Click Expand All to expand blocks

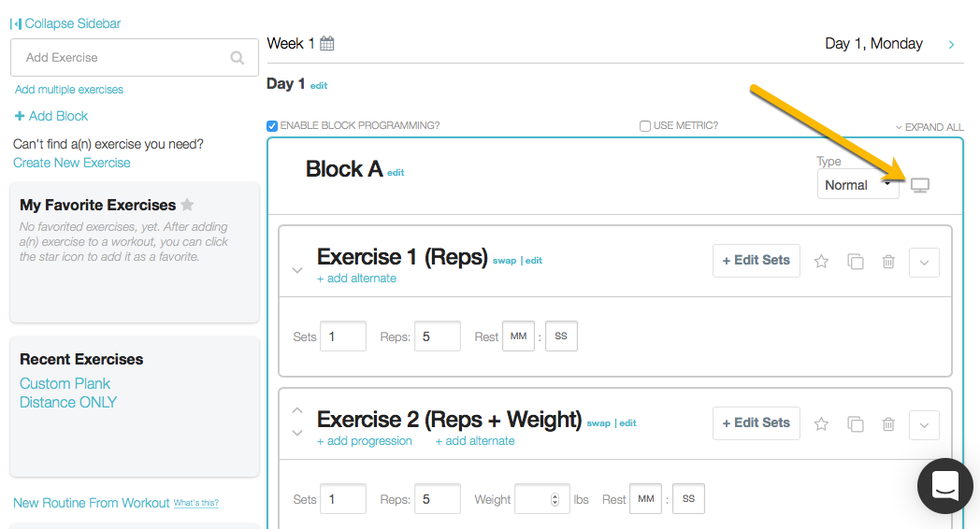(x=929, y=127)
